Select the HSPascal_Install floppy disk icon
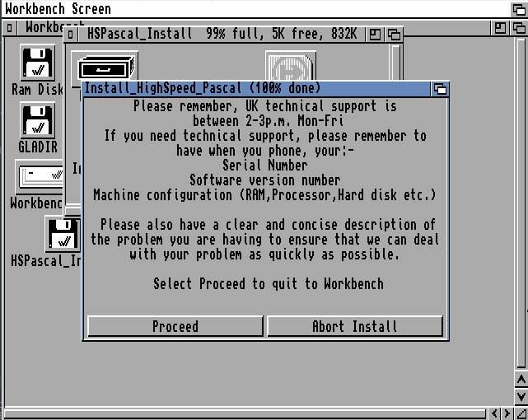This screenshot has width=528, height=420. (63, 234)
